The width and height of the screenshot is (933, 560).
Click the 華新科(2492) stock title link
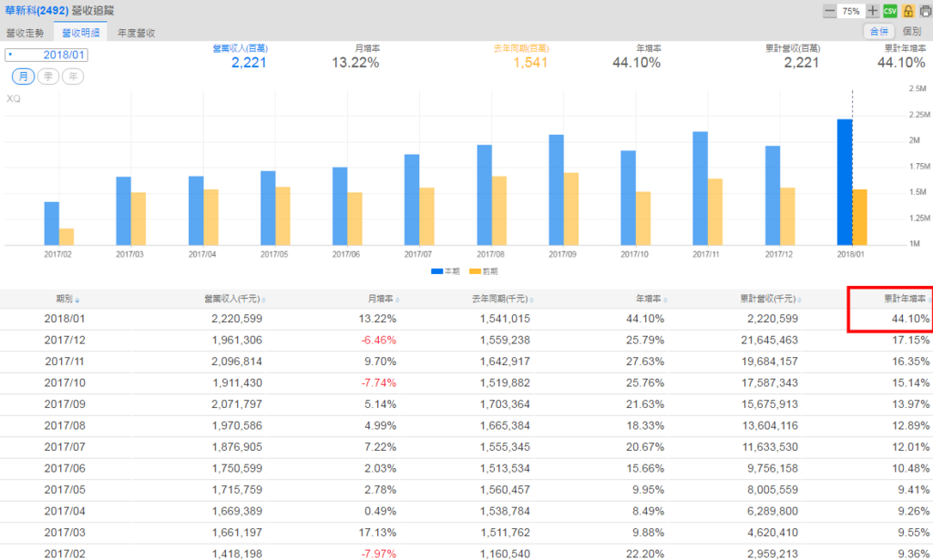click(36, 10)
